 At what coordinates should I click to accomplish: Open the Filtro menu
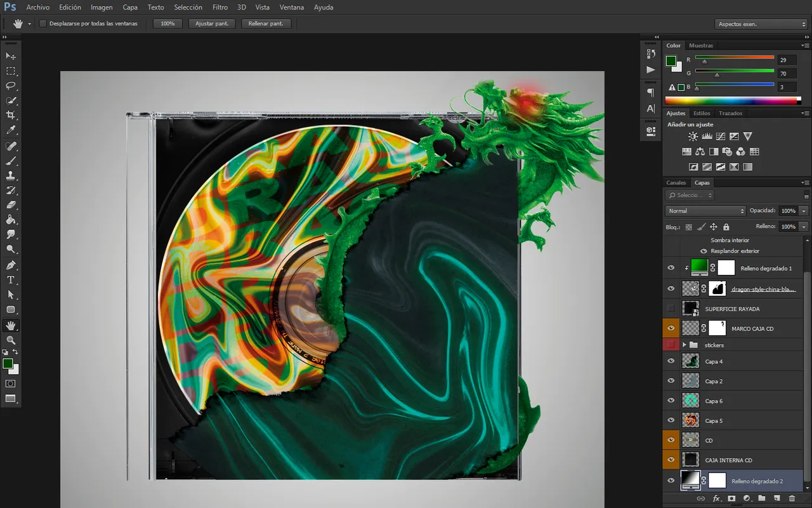(x=220, y=8)
